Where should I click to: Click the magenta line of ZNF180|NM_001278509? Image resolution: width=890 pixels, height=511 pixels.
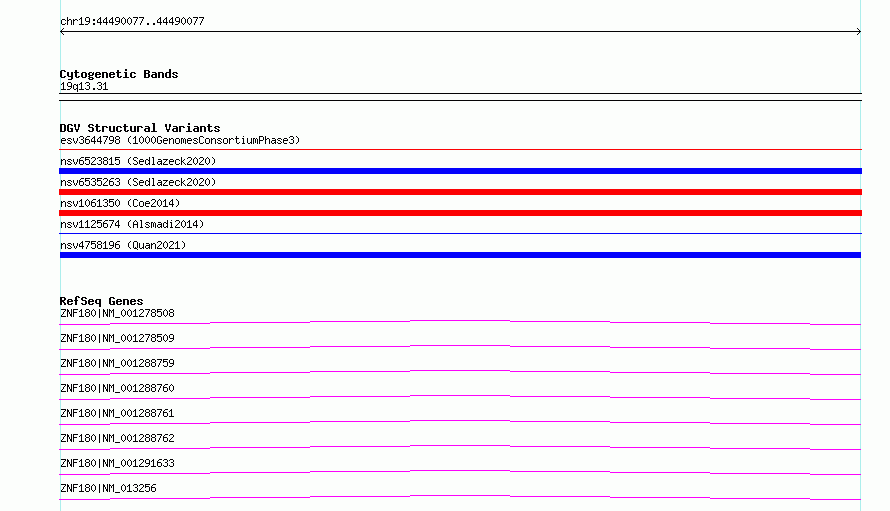click(460, 347)
